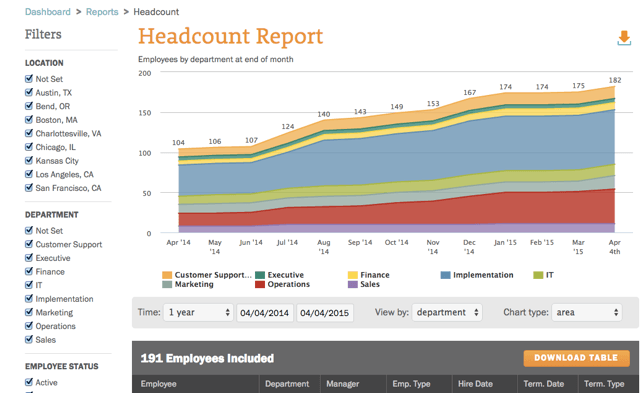Click the Operations legend swatch
The width and height of the screenshot is (640, 393).
click(x=260, y=284)
